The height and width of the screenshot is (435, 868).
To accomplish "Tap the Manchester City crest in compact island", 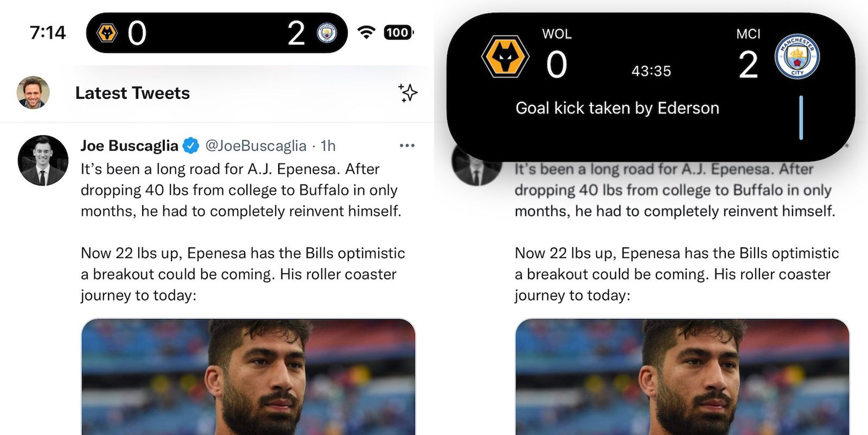I will [x=327, y=33].
